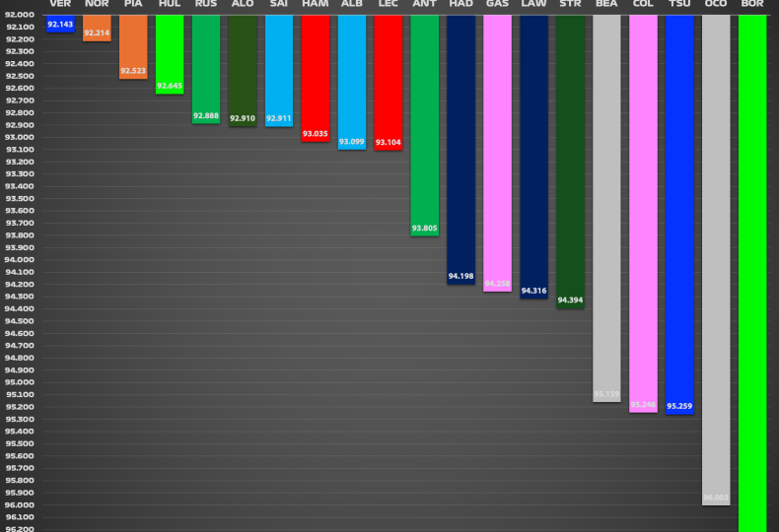The image size is (779, 532).
Task: Click the VER driver label
Action: pyautogui.click(x=60, y=5)
